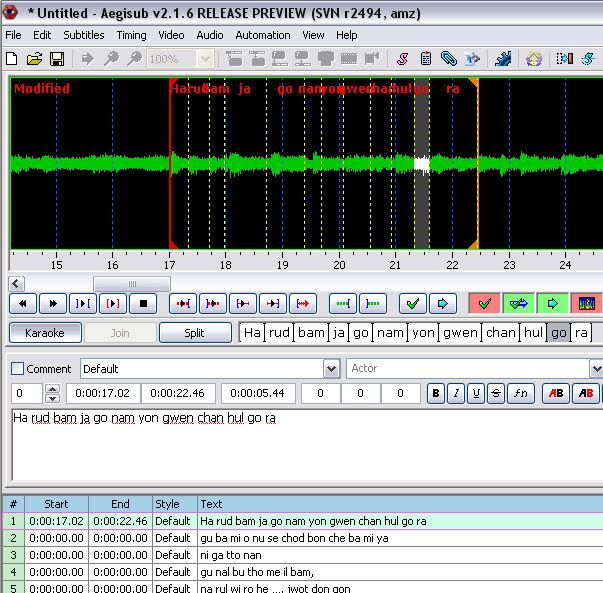Expand the Actor dropdown

(x=596, y=369)
